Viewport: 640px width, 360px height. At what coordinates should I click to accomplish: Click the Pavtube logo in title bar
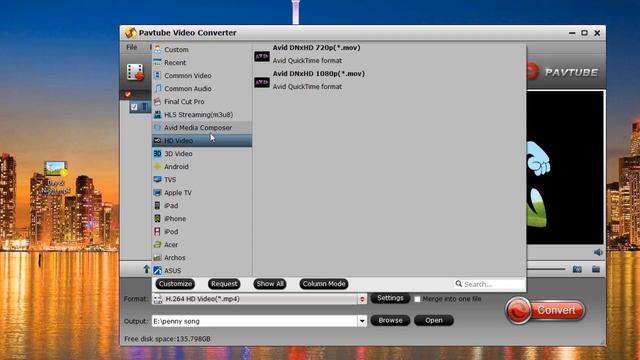coord(131,33)
